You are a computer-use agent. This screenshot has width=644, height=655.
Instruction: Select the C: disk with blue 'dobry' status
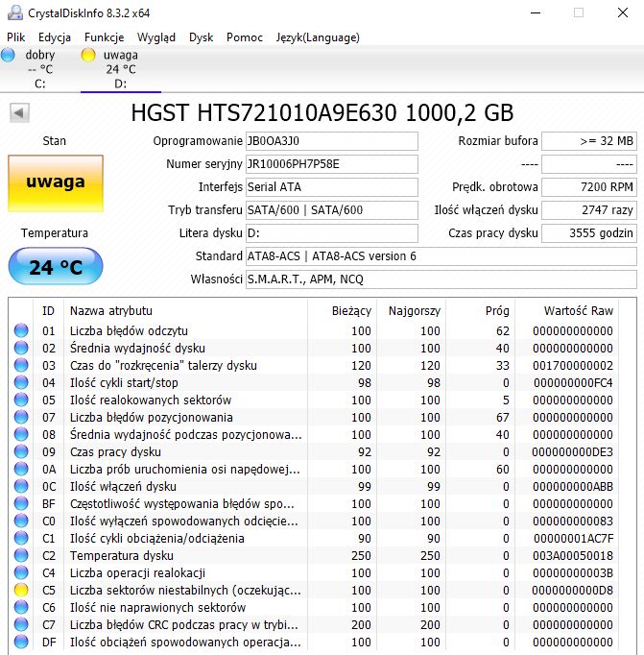pos(39,69)
